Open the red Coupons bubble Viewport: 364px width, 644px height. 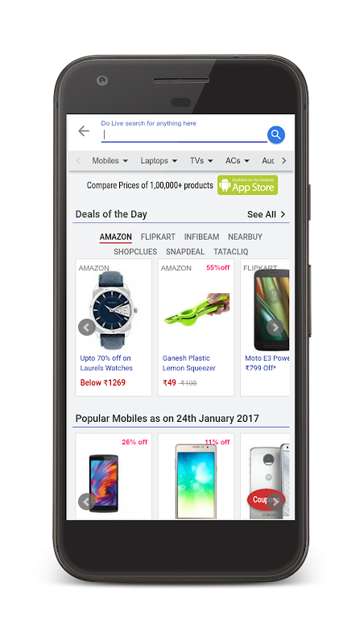[x=266, y=500]
